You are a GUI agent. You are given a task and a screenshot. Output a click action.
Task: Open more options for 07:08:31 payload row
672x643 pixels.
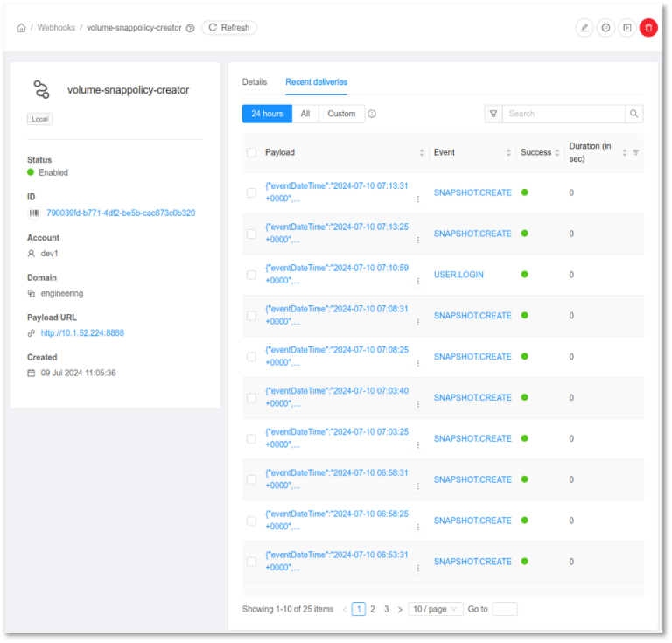pyautogui.click(x=418, y=322)
